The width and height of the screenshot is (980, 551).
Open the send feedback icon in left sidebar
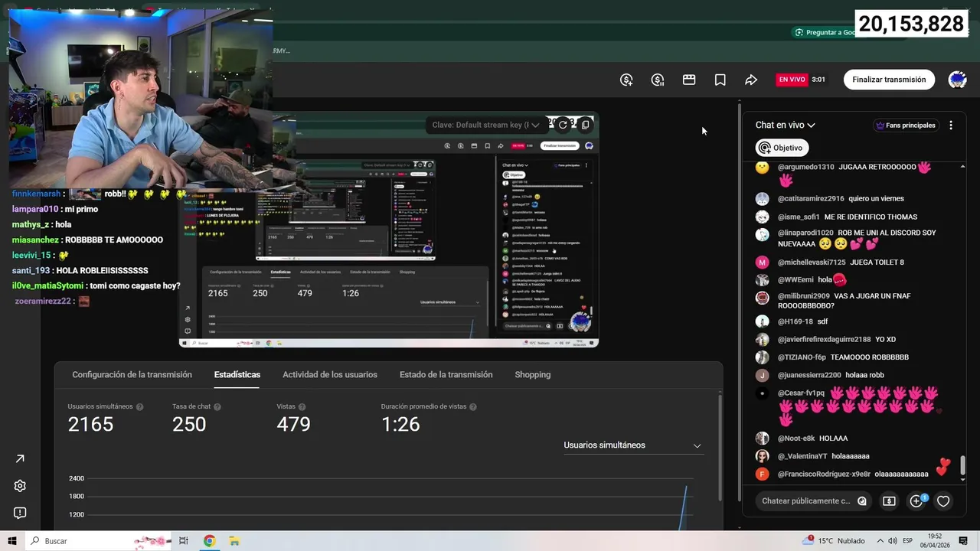coord(20,513)
